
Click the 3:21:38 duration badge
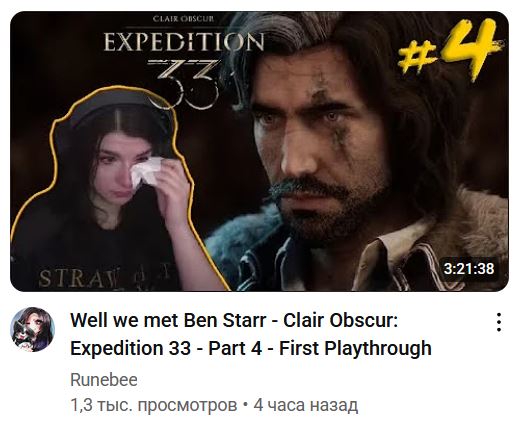pyautogui.click(x=469, y=269)
